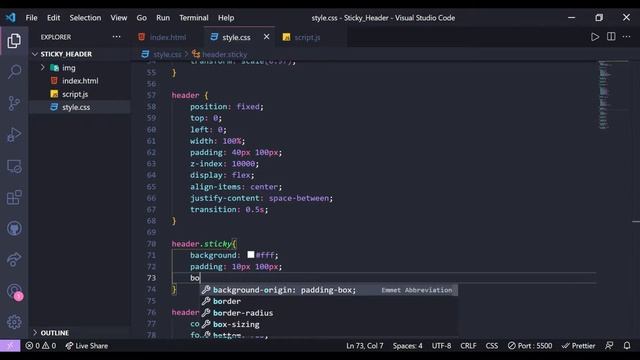Click 'justify-content: space-between;' code line
Screen dimensions: 640x360
tap(261, 198)
